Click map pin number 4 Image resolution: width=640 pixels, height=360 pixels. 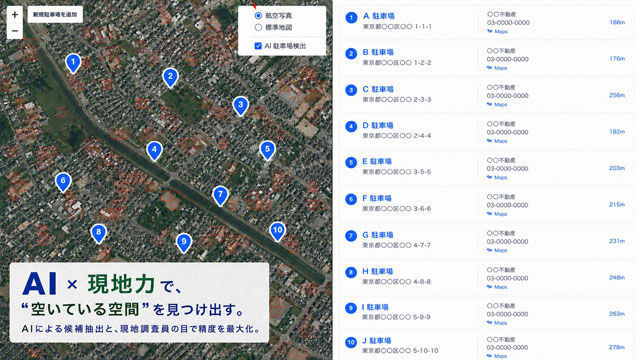click(x=154, y=151)
